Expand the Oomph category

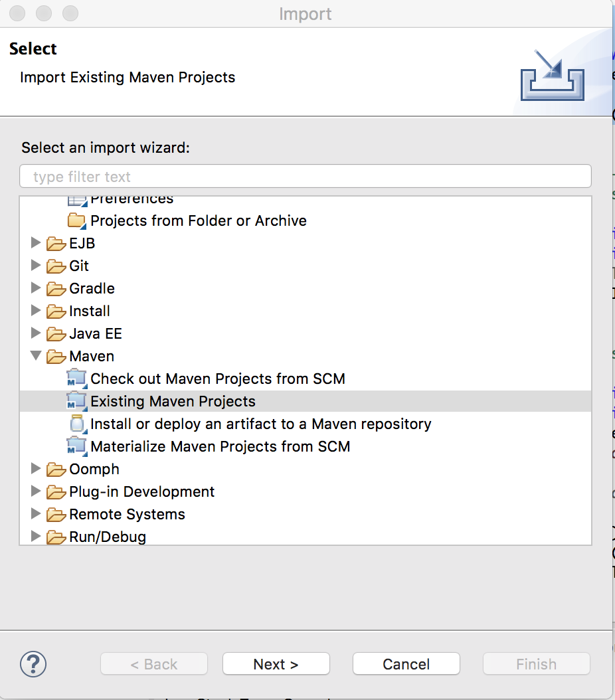click(36, 469)
